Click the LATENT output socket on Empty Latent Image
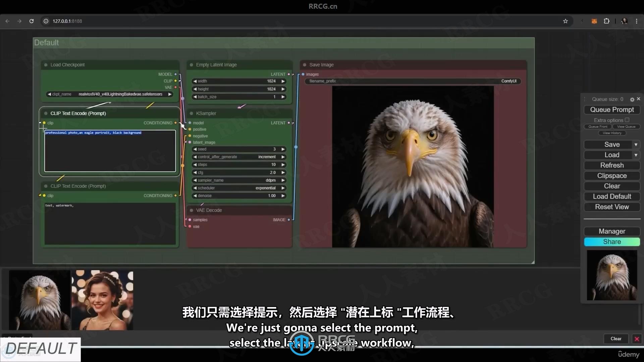This screenshot has width=644, height=362. 289,74
